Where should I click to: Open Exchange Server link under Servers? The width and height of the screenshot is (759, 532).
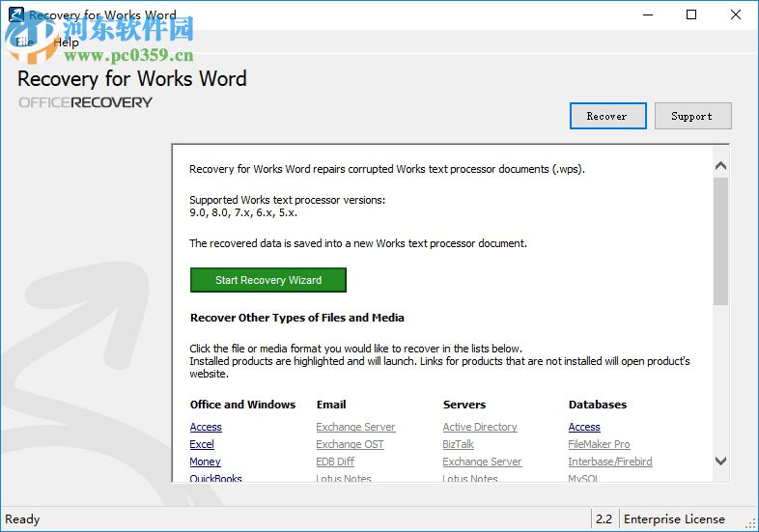(482, 462)
